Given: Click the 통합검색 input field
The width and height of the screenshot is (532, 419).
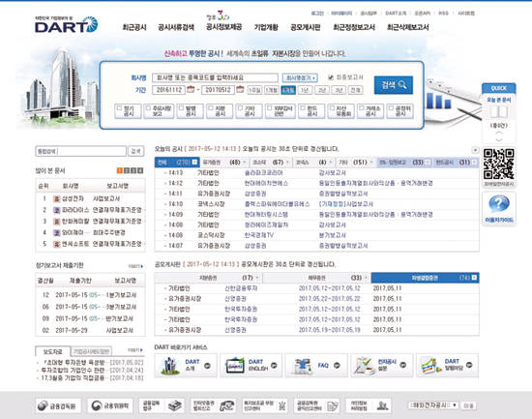Looking at the screenshot, I should (x=80, y=151).
